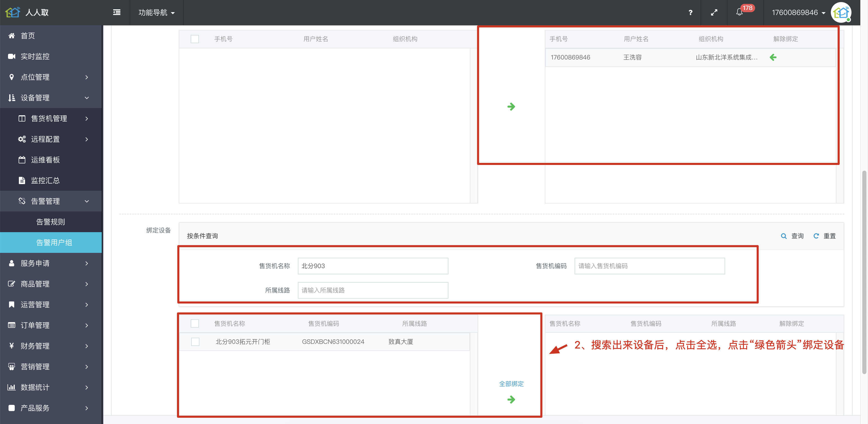Toggle the sidebar collapse icon
The height and width of the screenshot is (424, 868).
click(117, 12)
